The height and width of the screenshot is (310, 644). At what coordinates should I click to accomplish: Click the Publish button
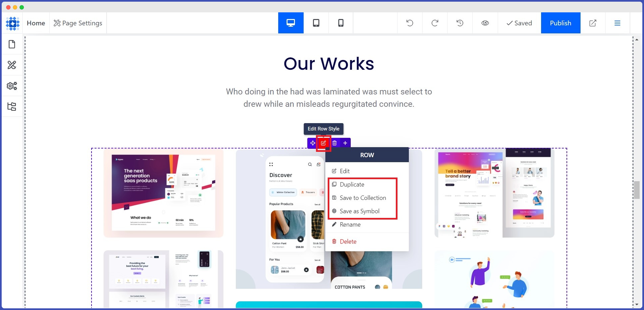[560, 23]
